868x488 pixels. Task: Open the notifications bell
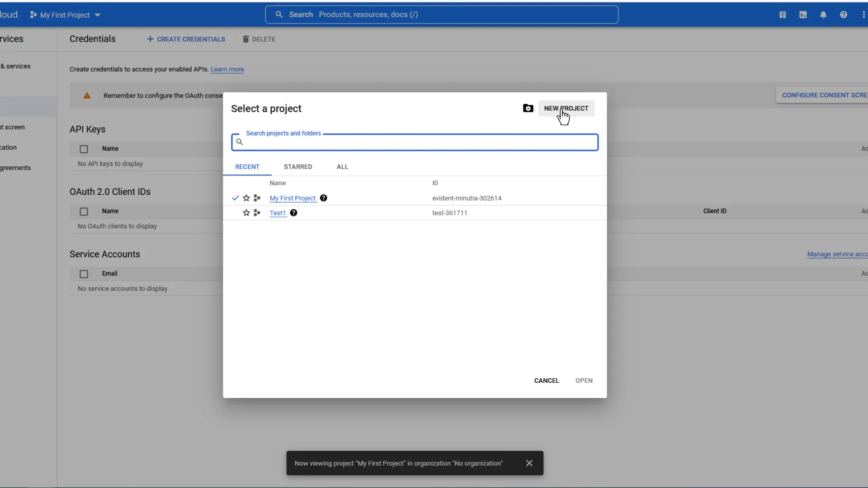(823, 15)
